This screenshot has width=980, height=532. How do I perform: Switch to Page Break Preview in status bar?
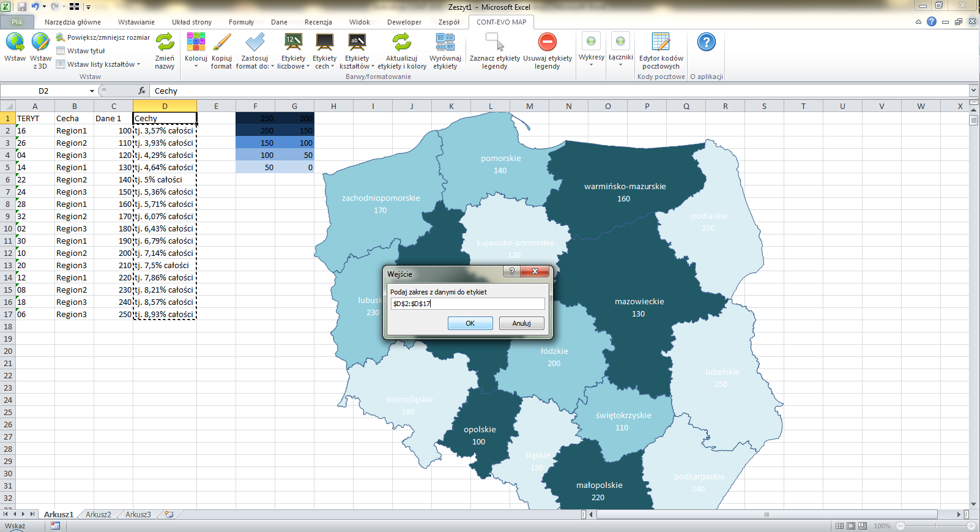(x=862, y=526)
